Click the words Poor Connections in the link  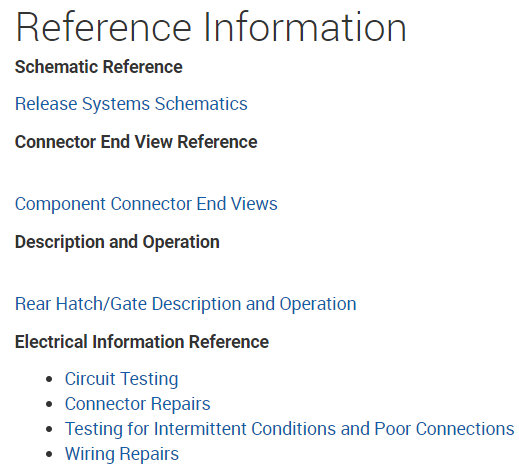click(x=444, y=429)
